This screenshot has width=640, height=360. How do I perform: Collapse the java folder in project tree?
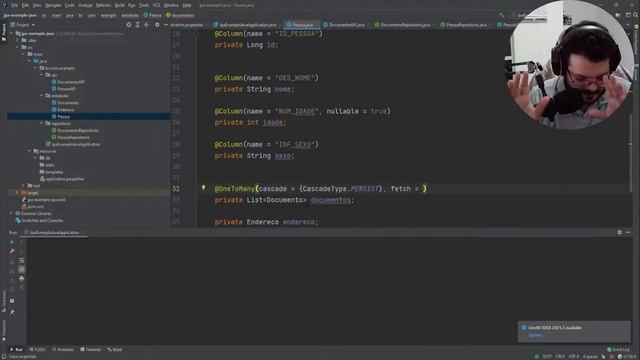coord(29,61)
